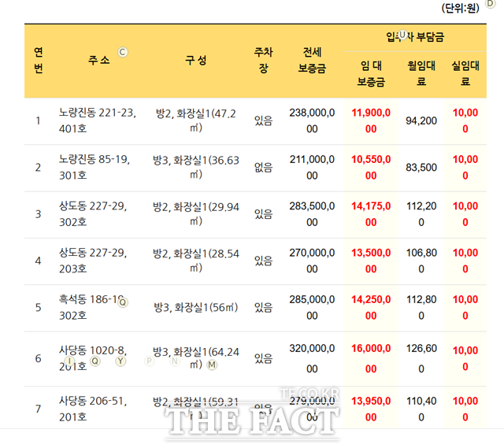This screenshot has height=448, width=504.
Task: Click parking '있음' in row 5
Action: 264,308
